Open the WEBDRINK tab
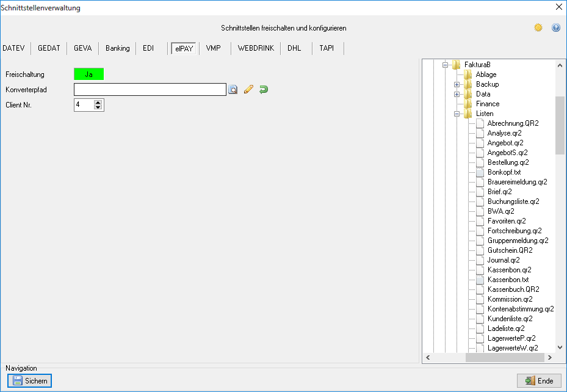This screenshot has height=392, width=567. tap(255, 48)
